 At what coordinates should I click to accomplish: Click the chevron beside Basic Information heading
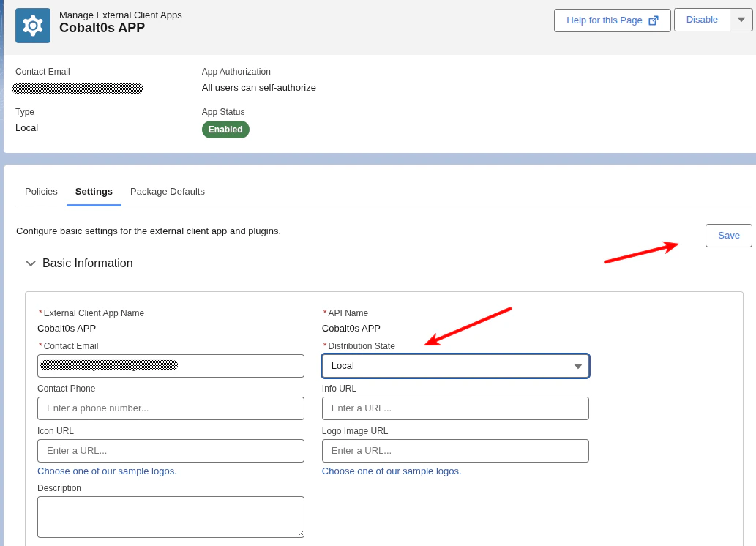(x=30, y=263)
